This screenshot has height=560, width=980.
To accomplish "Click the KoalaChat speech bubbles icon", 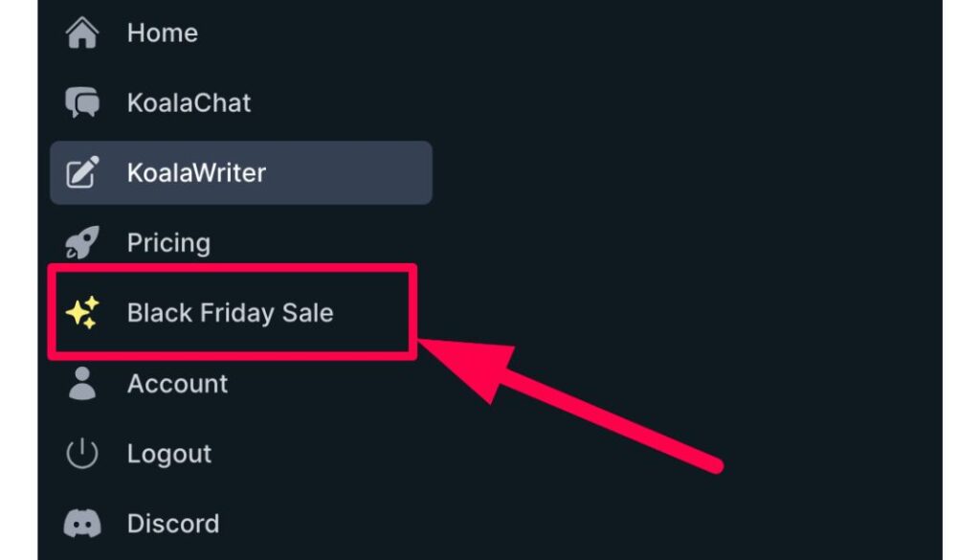I will [x=81, y=102].
